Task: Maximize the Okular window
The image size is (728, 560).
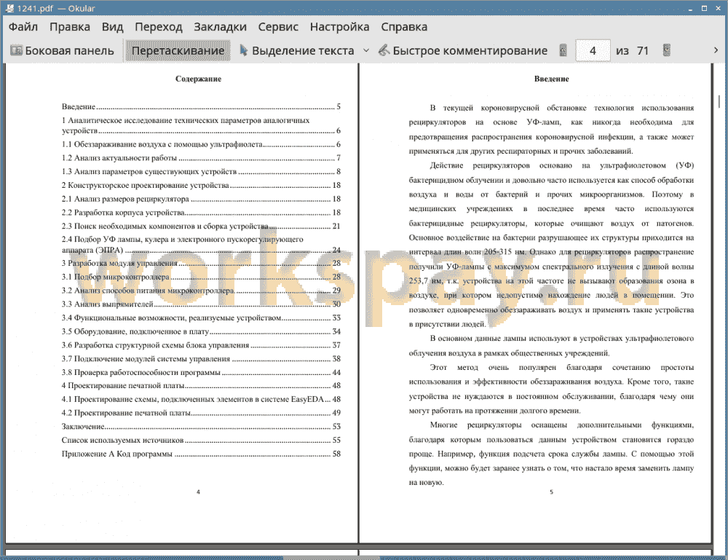Action: pyautogui.click(x=704, y=8)
